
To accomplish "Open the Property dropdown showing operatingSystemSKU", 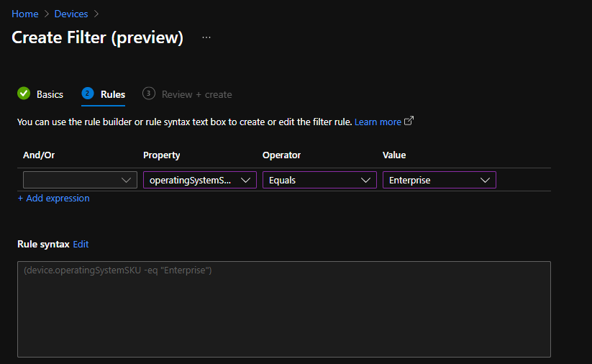I will coord(199,181).
